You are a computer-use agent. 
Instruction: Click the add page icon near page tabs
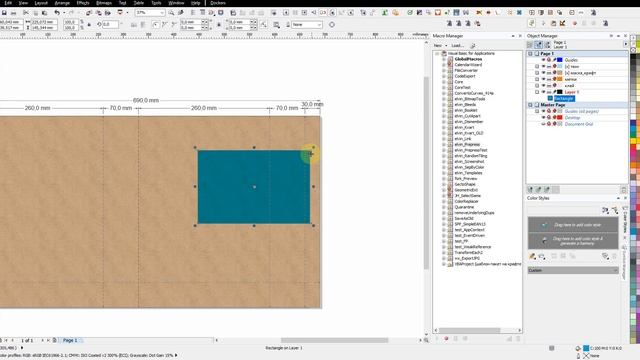point(55,340)
